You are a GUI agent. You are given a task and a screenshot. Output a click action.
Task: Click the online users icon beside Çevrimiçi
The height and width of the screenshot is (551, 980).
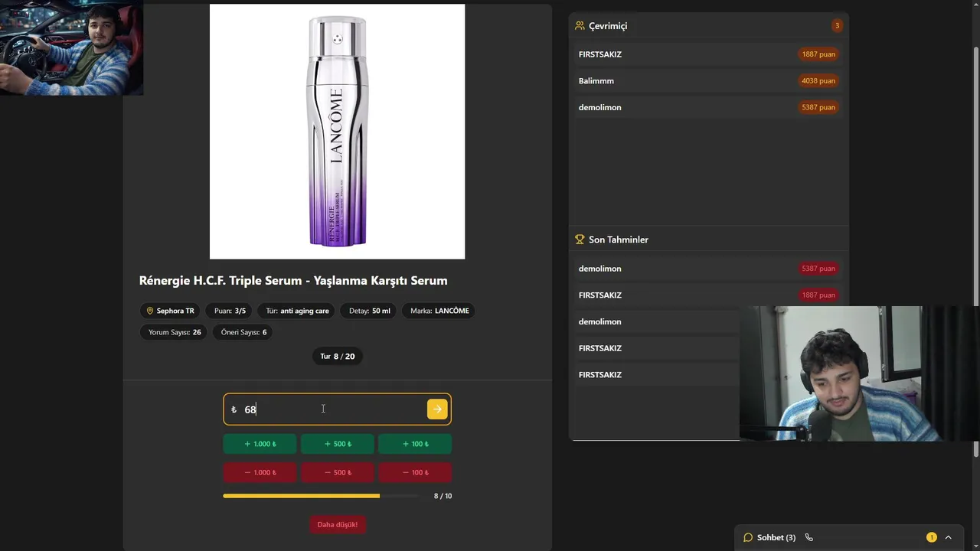pos(580,25)
